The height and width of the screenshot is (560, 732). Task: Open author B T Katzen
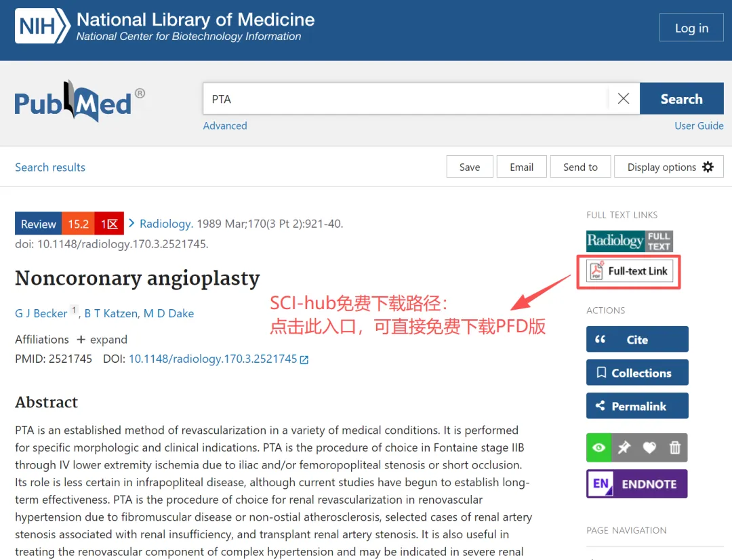(x=111, y=313)
